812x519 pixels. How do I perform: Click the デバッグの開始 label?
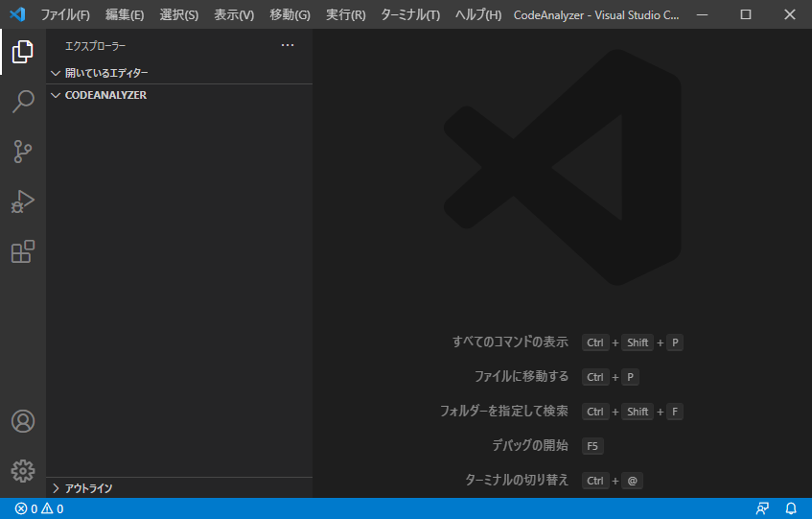coord(530,445)
